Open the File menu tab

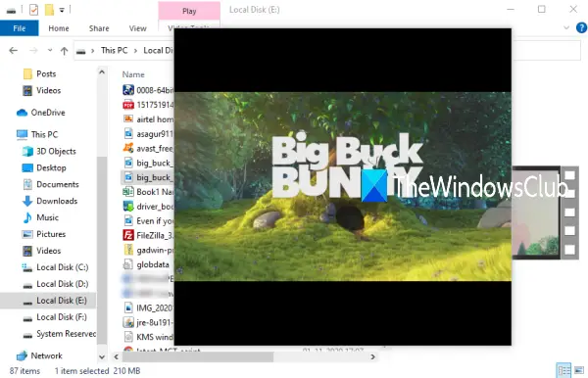pyautogui.click(x=20, y=28)
